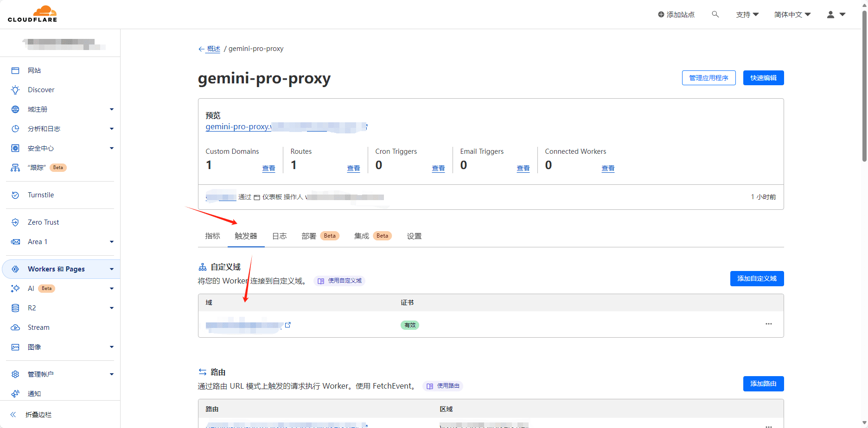The width and height of the screenshot is (868, 428).
Task: Open the user account profile icon
Action: tap(830, 14)
